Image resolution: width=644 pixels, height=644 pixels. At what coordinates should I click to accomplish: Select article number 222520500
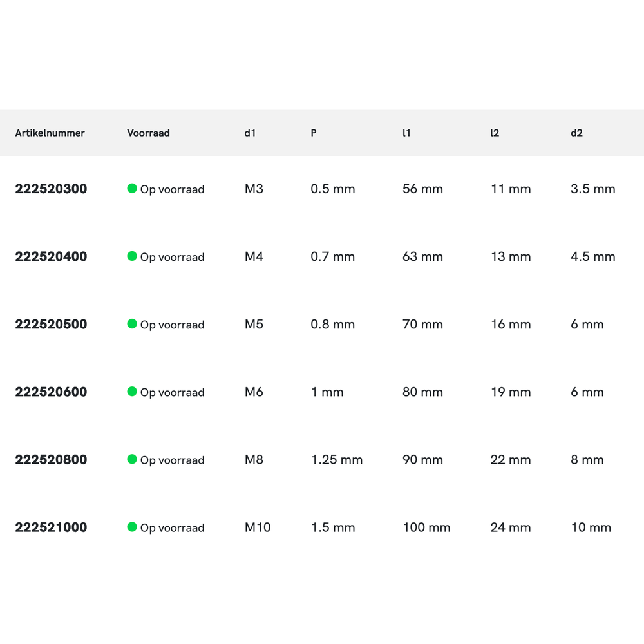click(51, 324)
